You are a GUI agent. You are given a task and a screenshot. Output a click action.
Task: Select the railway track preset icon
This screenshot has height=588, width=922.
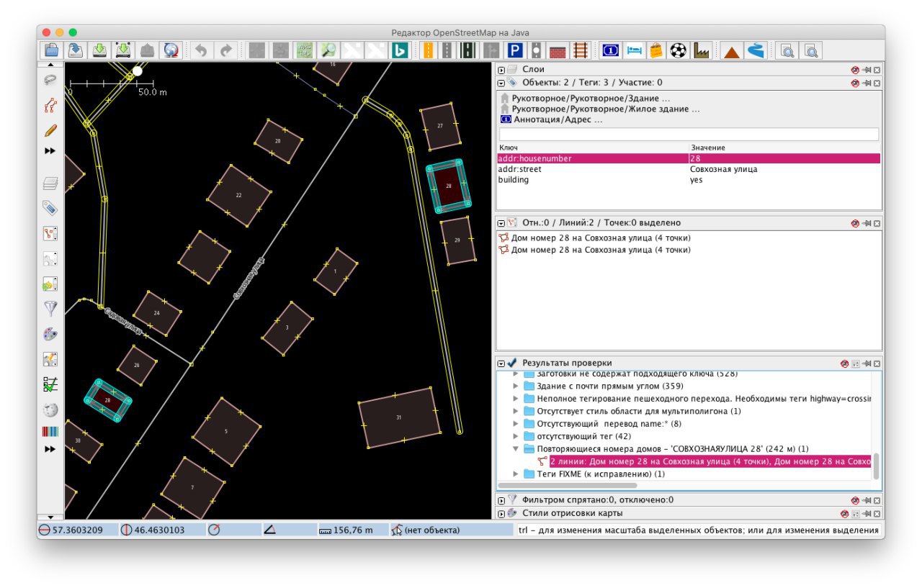point(581,50)
